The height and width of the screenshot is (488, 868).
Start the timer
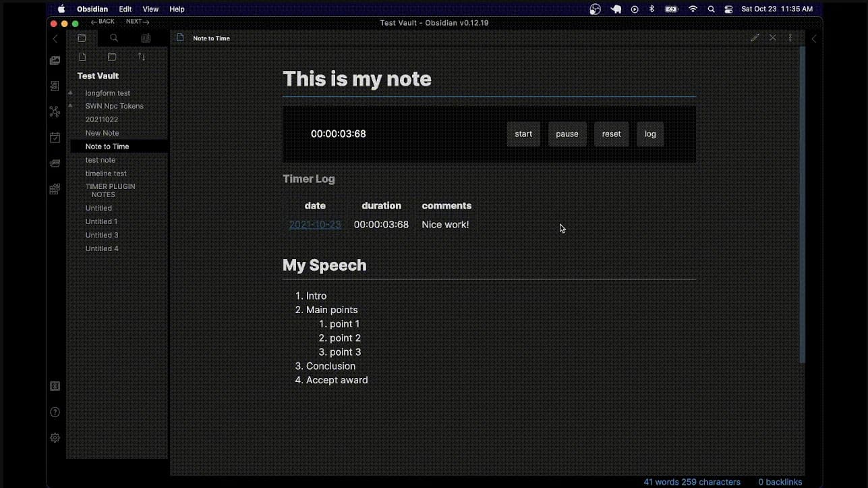(x=523, y=134)
